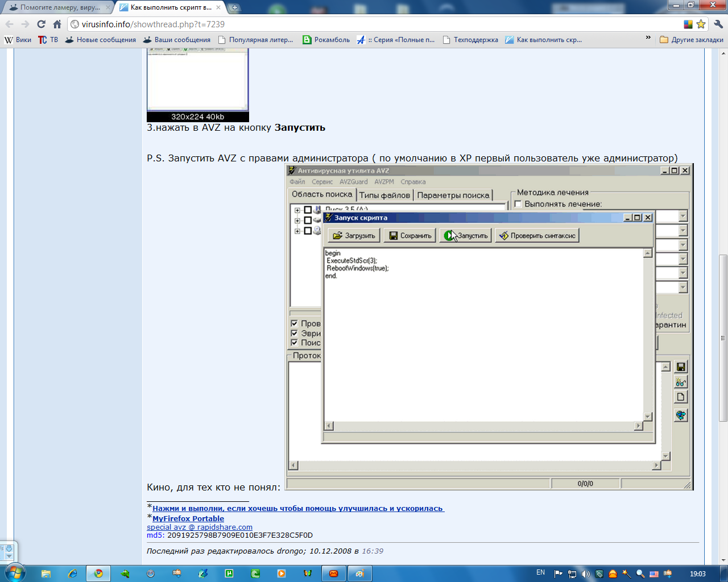728x582 pixels.
Task: Open the Windows Start menu
Action: pos(15,573)
